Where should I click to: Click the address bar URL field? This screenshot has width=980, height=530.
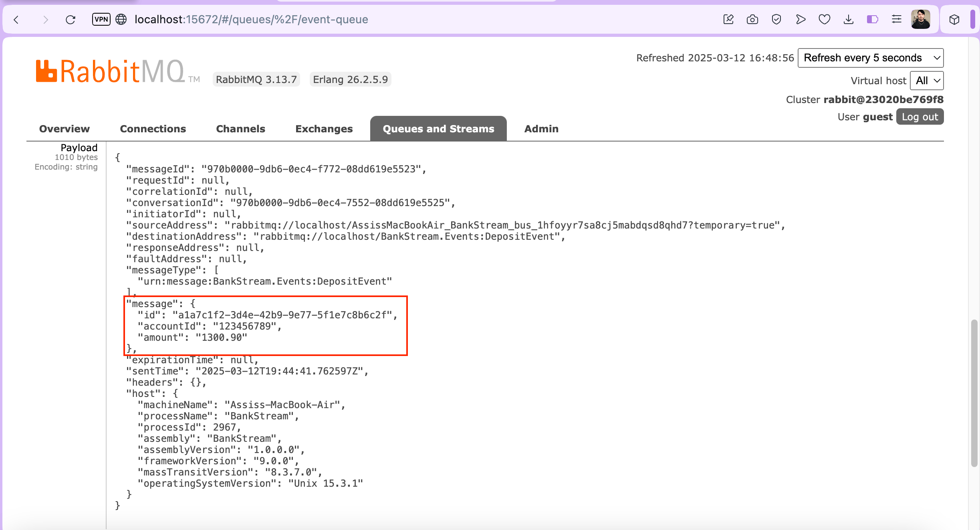tap(251, 19)
